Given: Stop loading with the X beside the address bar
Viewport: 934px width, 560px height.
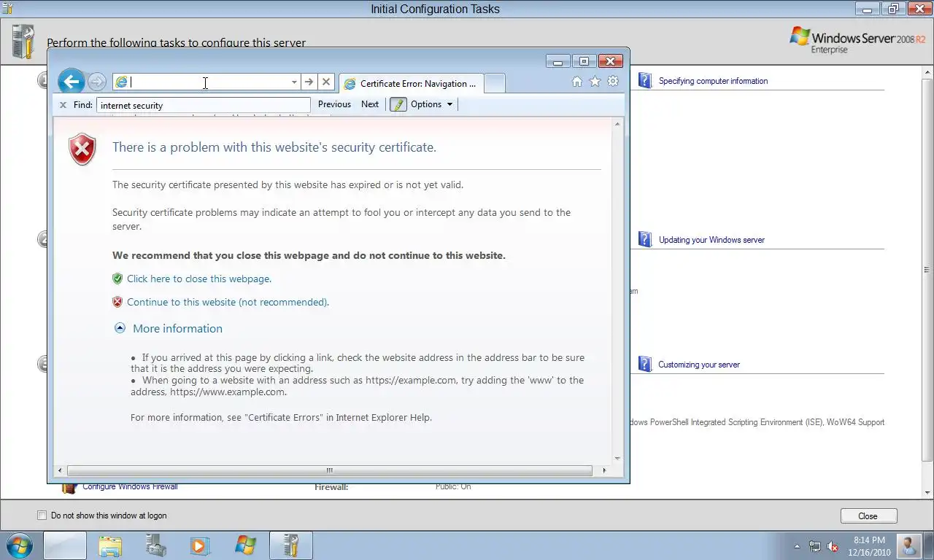Looking at the screenshot, I should 326,82.
